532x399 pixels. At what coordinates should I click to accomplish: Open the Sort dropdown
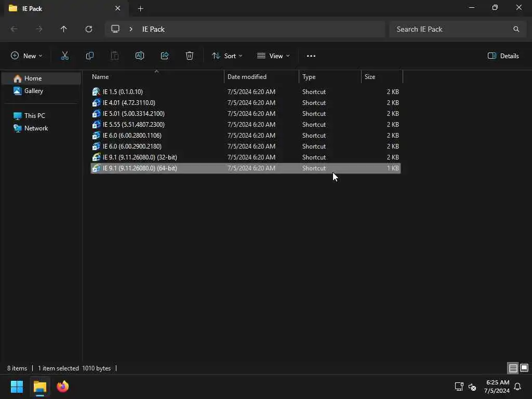(x=227, y=56)
